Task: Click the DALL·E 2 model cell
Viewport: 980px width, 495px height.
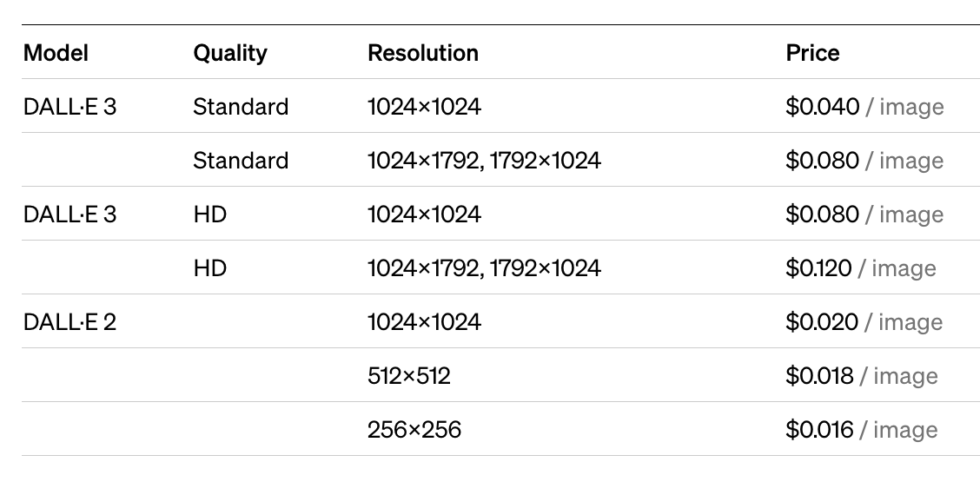Action: coord(70,322)
